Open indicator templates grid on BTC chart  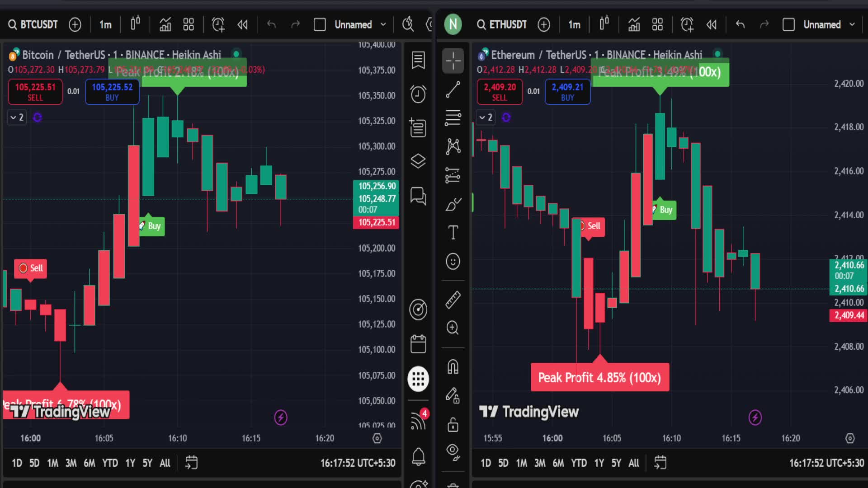189,24
